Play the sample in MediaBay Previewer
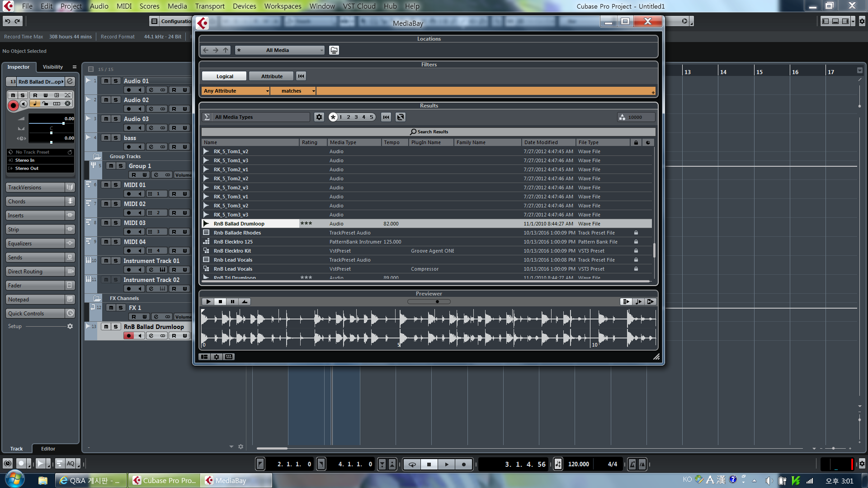Image resolution: width=868 pixels, height=488 pixels. pyautogui.click(x=208, y=301)
